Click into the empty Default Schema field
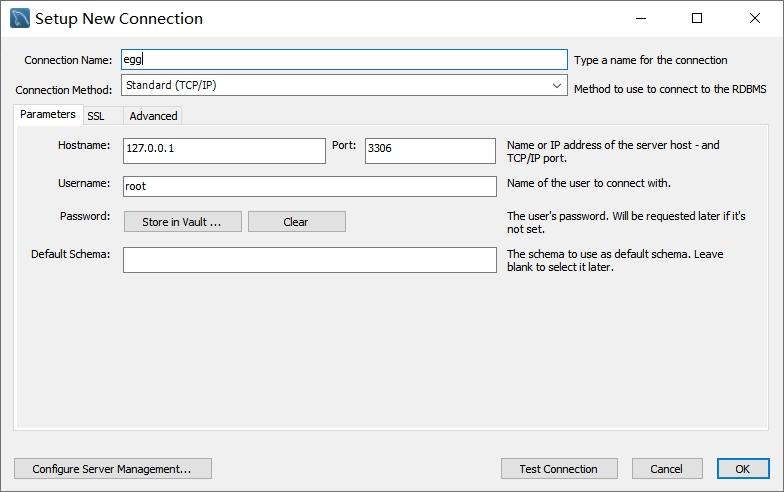The height and width of the screenshot is (492, 784). pyautogui.click(x=310, y=260)
